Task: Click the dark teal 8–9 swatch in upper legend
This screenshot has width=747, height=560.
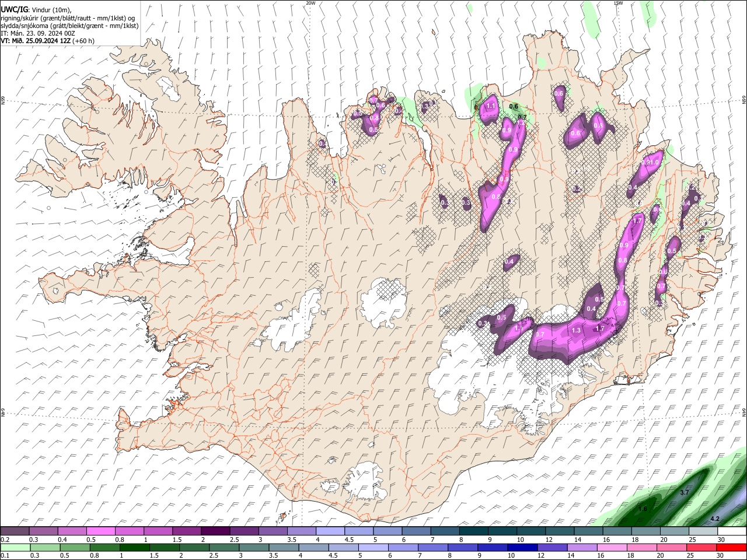Action: click(472, 531)
